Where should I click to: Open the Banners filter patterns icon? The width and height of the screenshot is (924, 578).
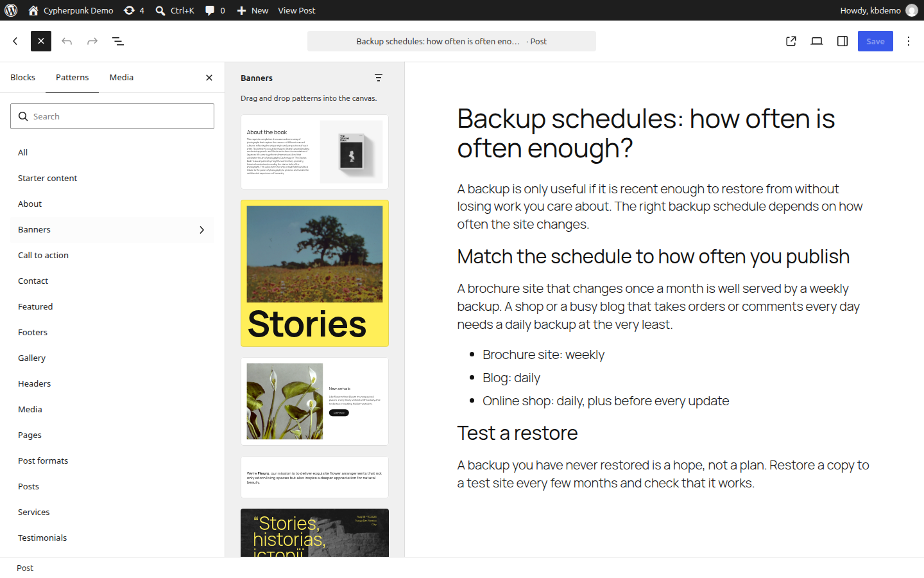click(379, 78)
